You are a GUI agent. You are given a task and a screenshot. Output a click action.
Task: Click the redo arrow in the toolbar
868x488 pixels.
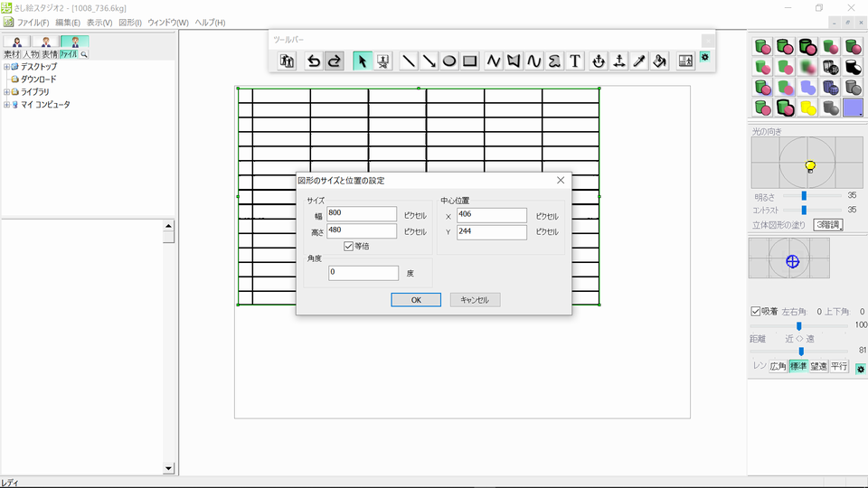(335, 61)
